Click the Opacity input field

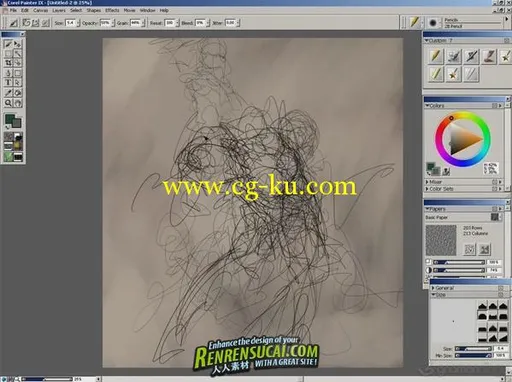(x=105, y=23)
